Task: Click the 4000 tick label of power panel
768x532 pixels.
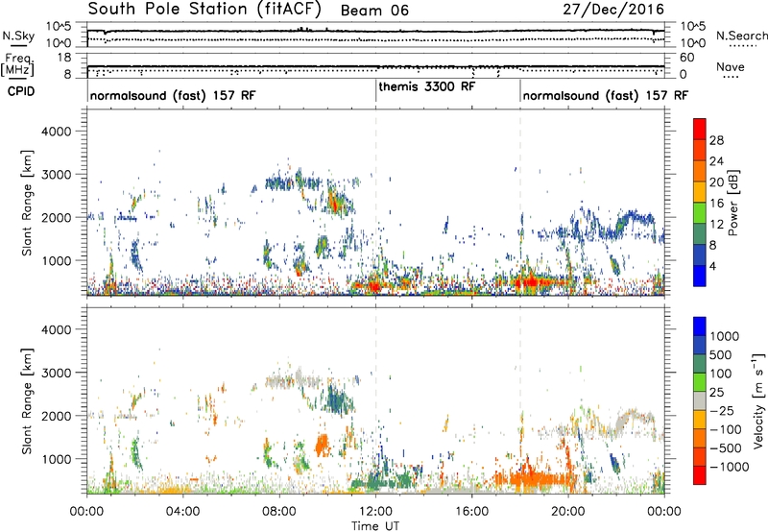Action: (x=56, y=132)
